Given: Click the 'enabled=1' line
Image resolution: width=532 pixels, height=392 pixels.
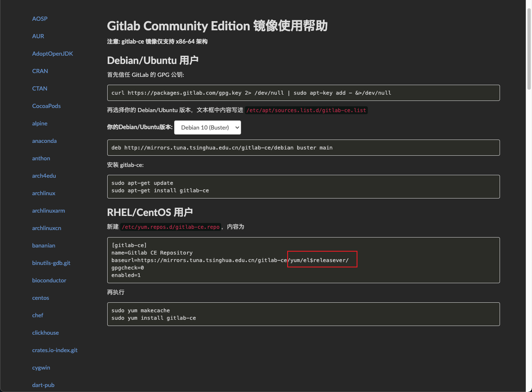Looking at the screenshot, I should coord(126,275).
